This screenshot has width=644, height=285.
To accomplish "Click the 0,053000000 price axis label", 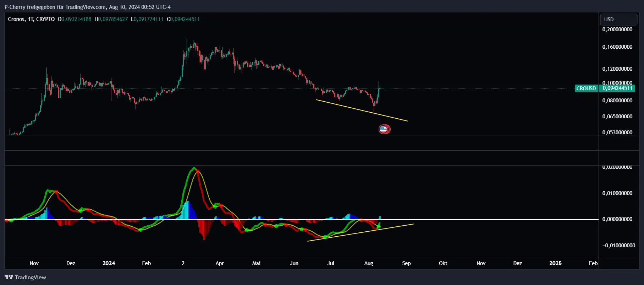I will click(x=617, y=133).
